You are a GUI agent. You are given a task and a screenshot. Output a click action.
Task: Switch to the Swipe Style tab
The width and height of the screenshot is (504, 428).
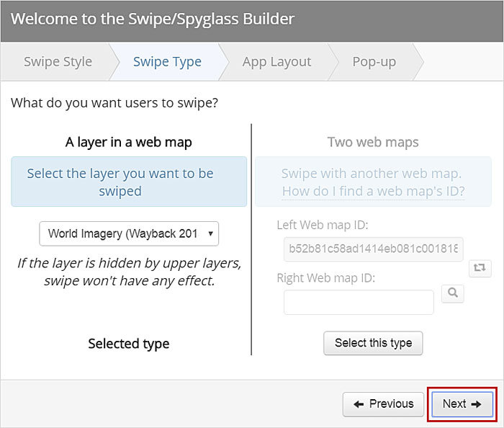58,62
